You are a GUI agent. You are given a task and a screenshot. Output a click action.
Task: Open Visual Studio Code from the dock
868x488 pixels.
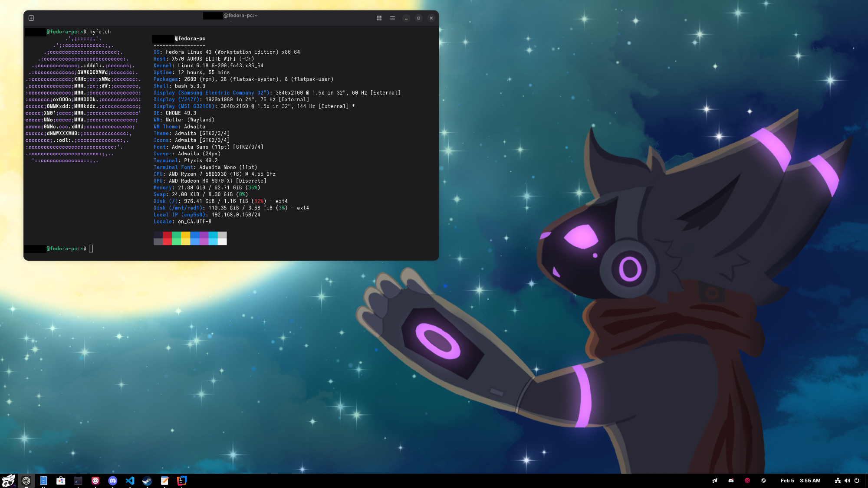coord(130,480)
